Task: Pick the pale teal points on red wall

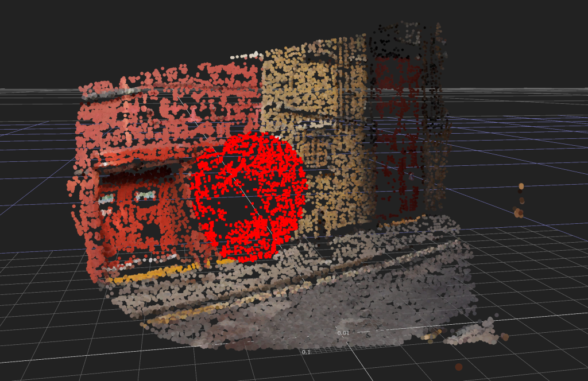Action: point(145,196)
